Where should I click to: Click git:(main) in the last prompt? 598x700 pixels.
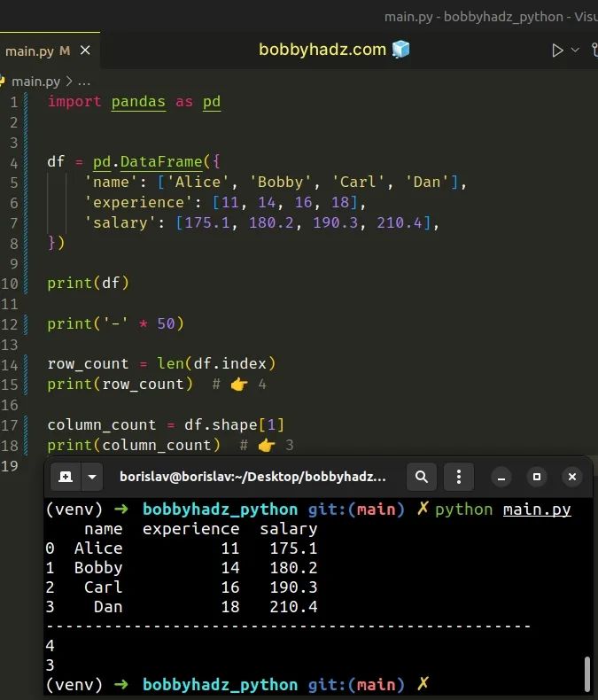tap(356, 685)
